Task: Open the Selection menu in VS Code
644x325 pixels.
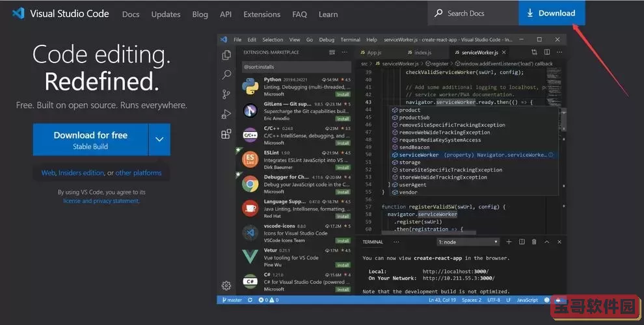Action: [x=273, y=40]
